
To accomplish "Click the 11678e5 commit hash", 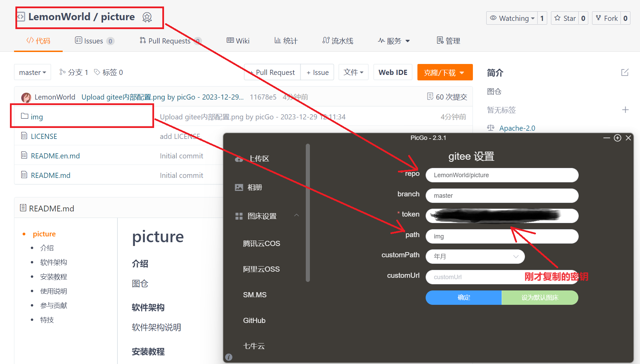I will tap(263, 97).
